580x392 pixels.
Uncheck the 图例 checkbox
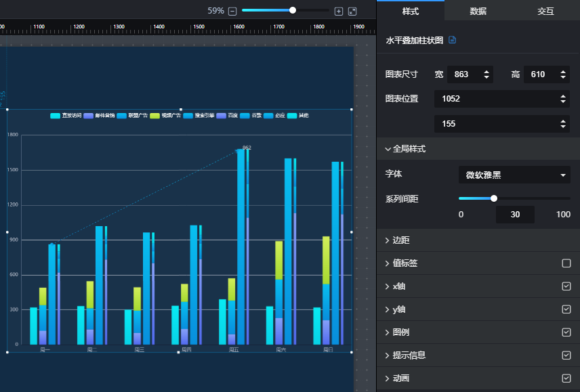click(x=566, y=332)
